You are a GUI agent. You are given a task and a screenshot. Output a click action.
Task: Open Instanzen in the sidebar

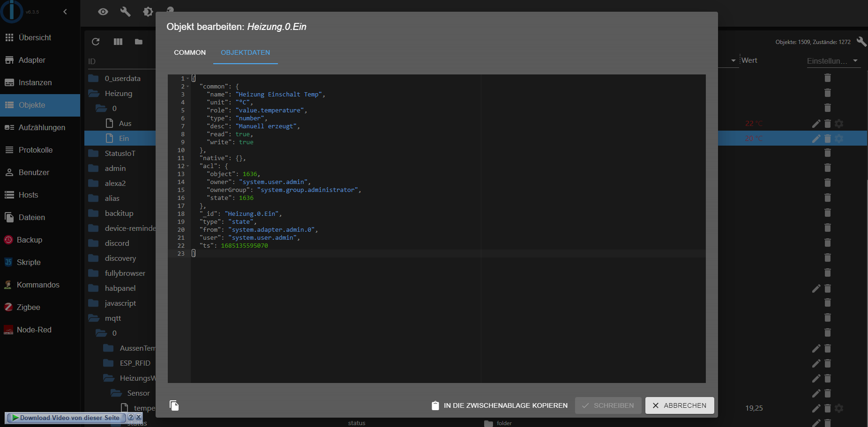[35, 82]
